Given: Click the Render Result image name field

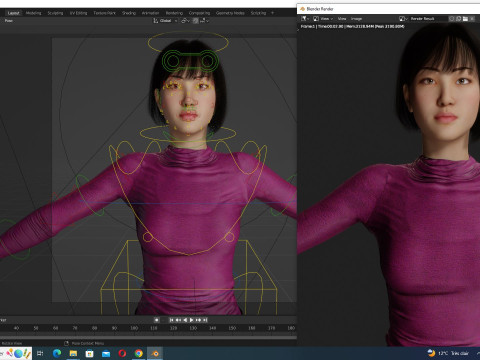Looking at the screenshot, I should (428, 19).
